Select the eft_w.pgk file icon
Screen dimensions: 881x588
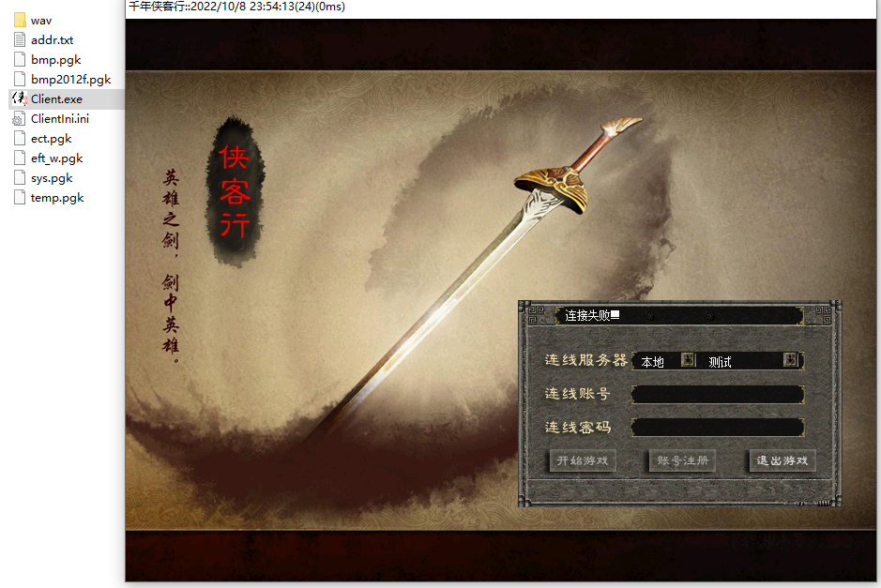(x=20, y=158)
